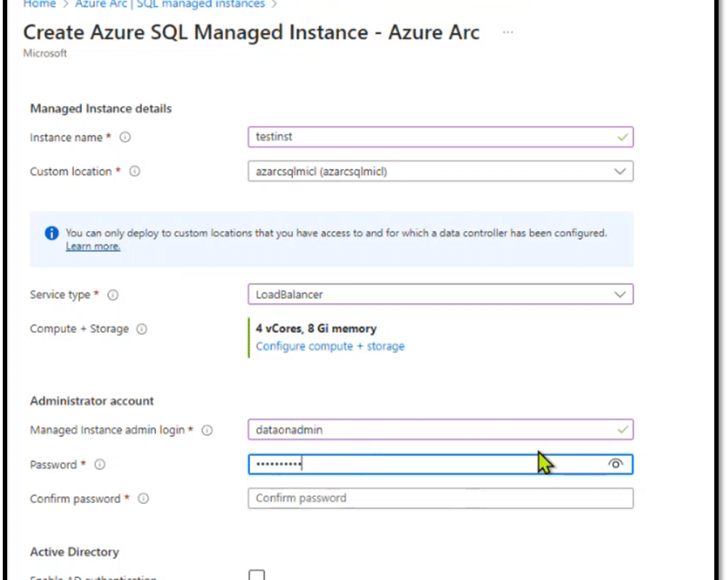Screen dimensions: 728x580
Task: Click the Managed Instance details heading
Action: click(101, 109)
